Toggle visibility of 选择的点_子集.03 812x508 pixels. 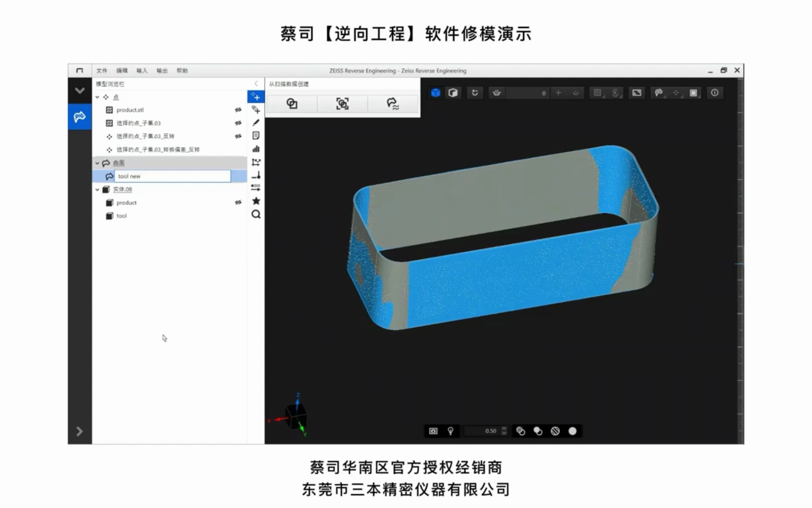point(239,123)
